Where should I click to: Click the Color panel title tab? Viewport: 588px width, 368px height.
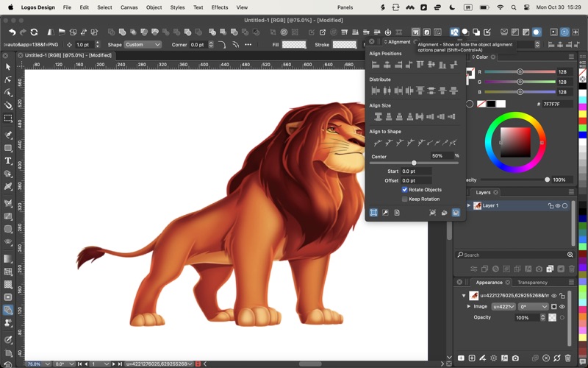point(482,57)
